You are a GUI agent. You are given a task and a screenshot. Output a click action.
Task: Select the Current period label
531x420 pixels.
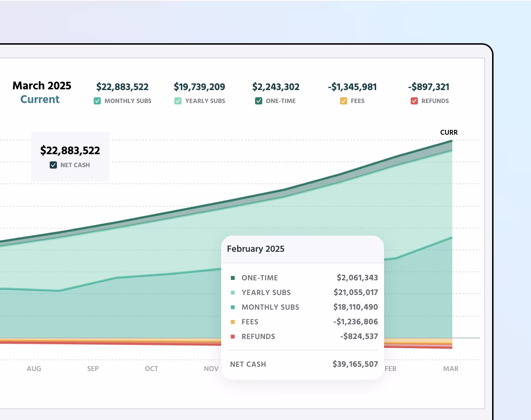(40, 99)
